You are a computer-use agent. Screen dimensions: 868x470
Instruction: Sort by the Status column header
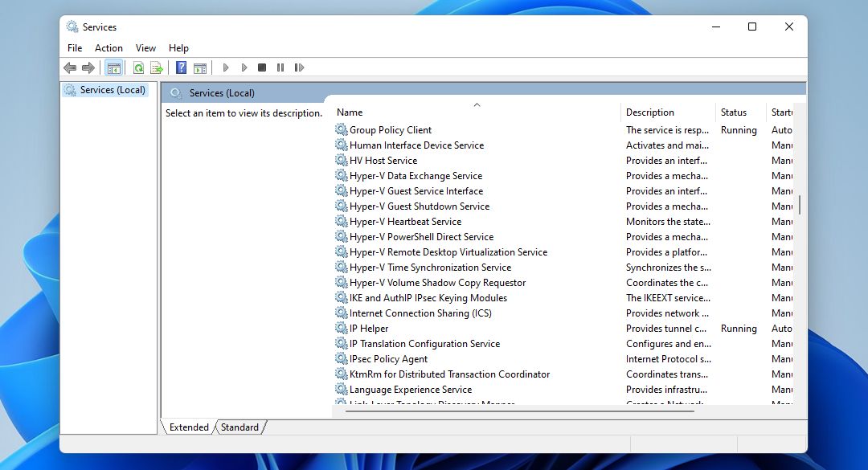pyautogui.click(x=740, y=112)
